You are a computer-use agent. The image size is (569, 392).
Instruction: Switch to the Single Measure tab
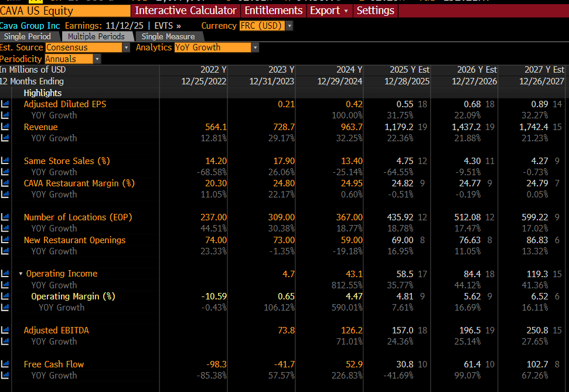pyautogui.click(x=168, y=36)
